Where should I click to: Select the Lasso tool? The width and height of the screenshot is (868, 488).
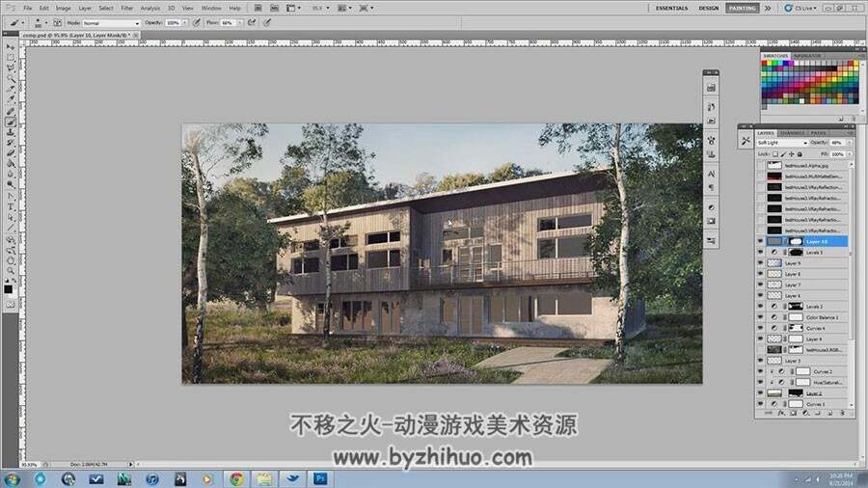point(10,68)
